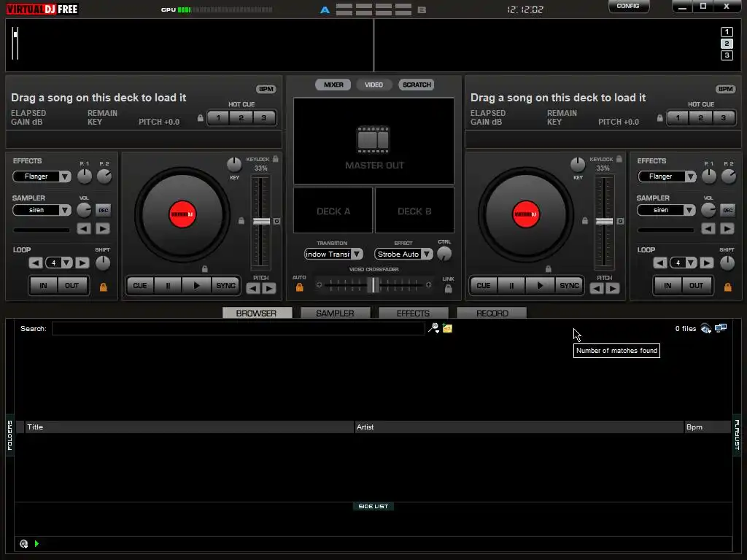The width and height of the screenshot is (747, 560).
Task: Toggle hot cue lock on right deck
Action: (659, 117)
